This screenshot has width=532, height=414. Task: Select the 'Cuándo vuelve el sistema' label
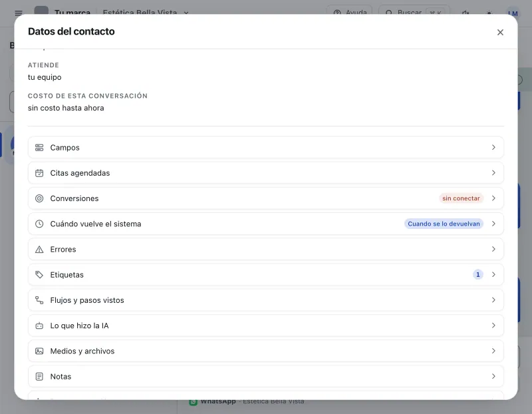pos(96,224)
